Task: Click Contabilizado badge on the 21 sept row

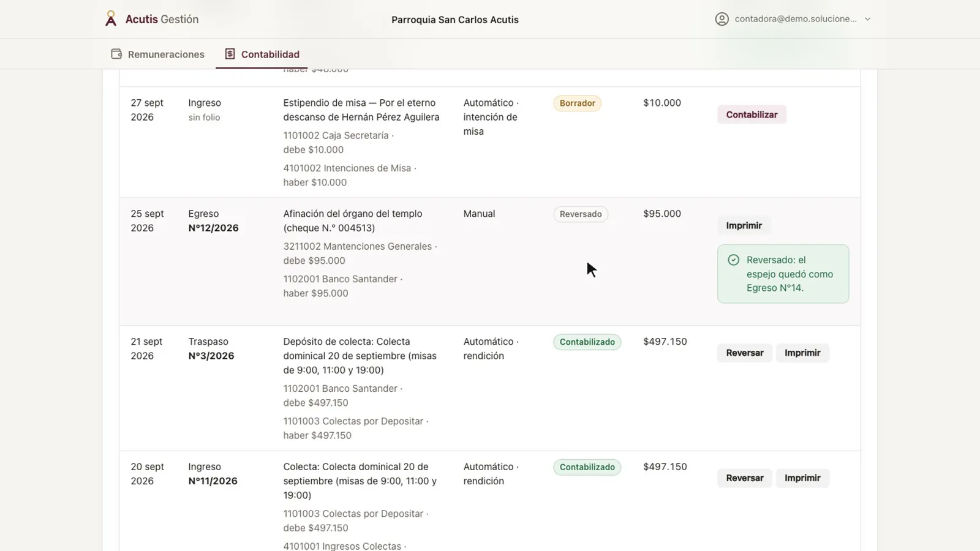Action: pos(587,342)
